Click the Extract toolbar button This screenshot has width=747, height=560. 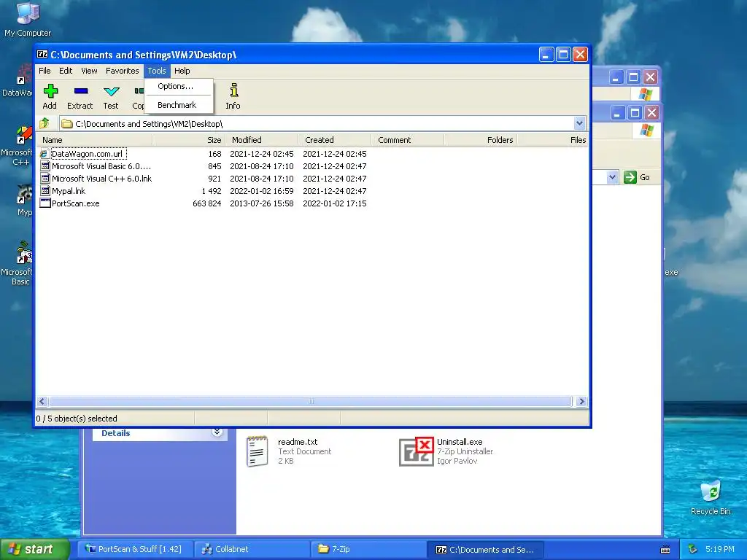[x=80, y=97]
